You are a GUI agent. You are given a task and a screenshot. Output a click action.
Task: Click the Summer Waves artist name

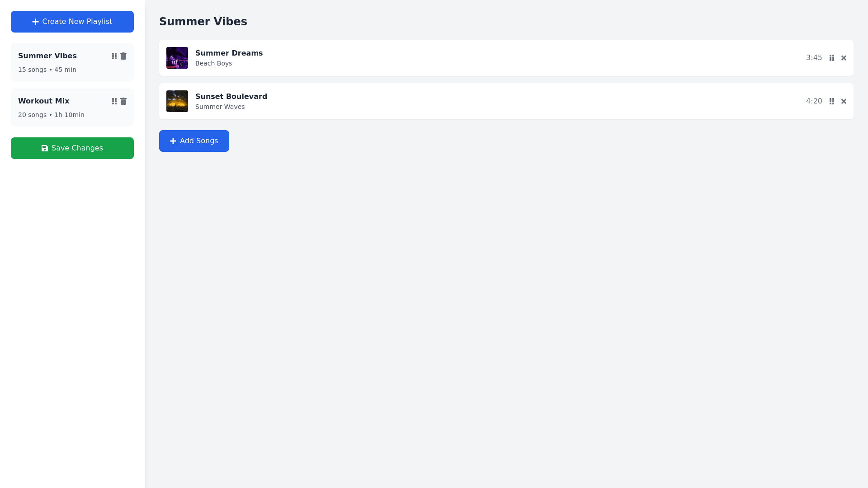pyautogui.click(x=220, y=107)
